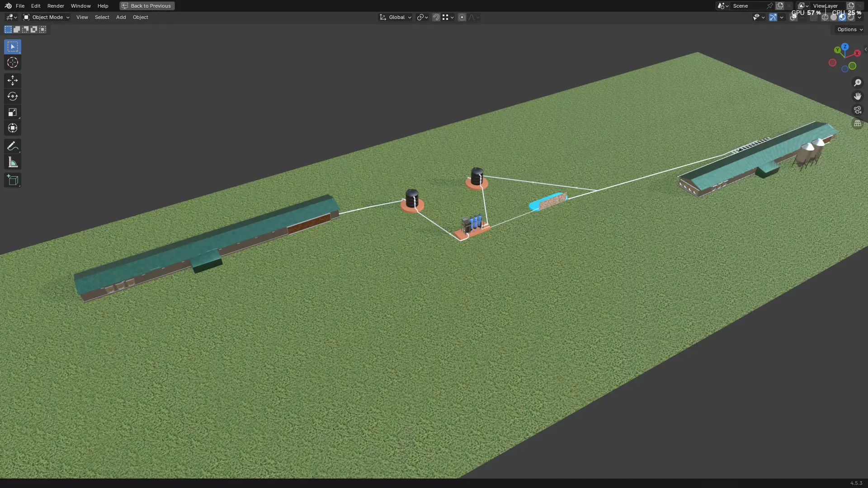Toggle viewport overlays
868x488 pixels.
[793, 17]
